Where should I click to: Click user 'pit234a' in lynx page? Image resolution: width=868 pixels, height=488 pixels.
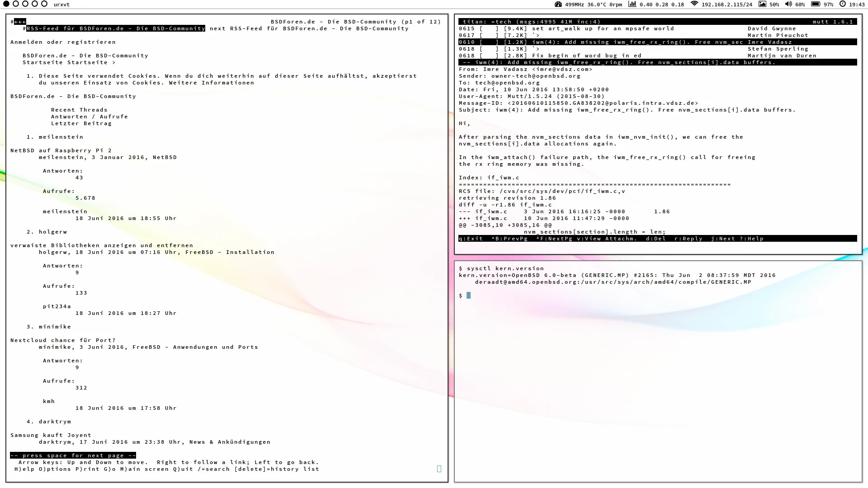tap(57, 306)
